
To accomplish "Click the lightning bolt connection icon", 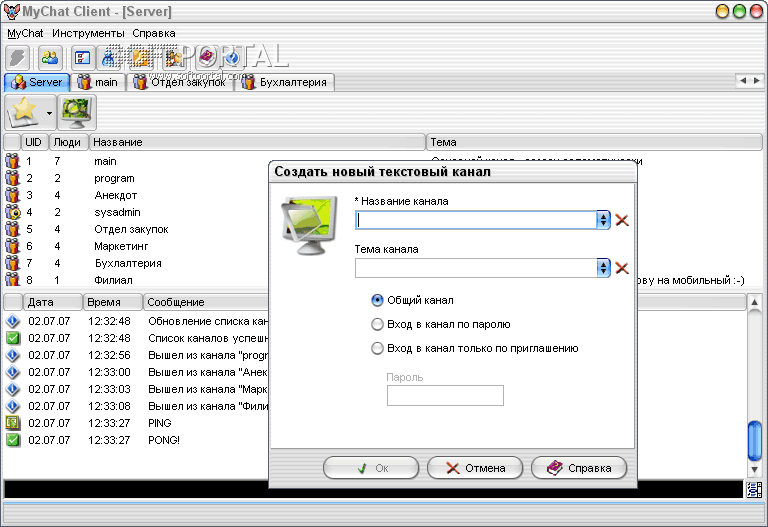I will coord(18,57).
